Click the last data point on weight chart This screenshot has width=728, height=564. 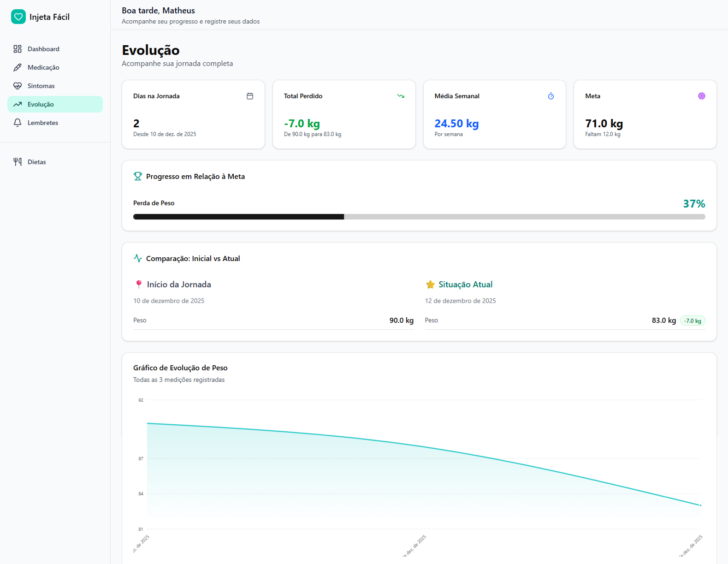[x=700, y=505]
